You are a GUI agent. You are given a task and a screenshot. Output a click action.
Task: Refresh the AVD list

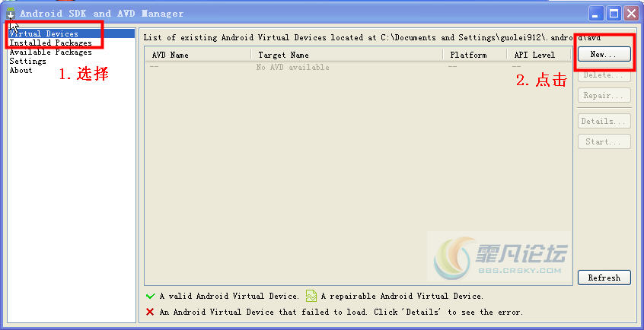pyautogui.click(x=604, y=278)
